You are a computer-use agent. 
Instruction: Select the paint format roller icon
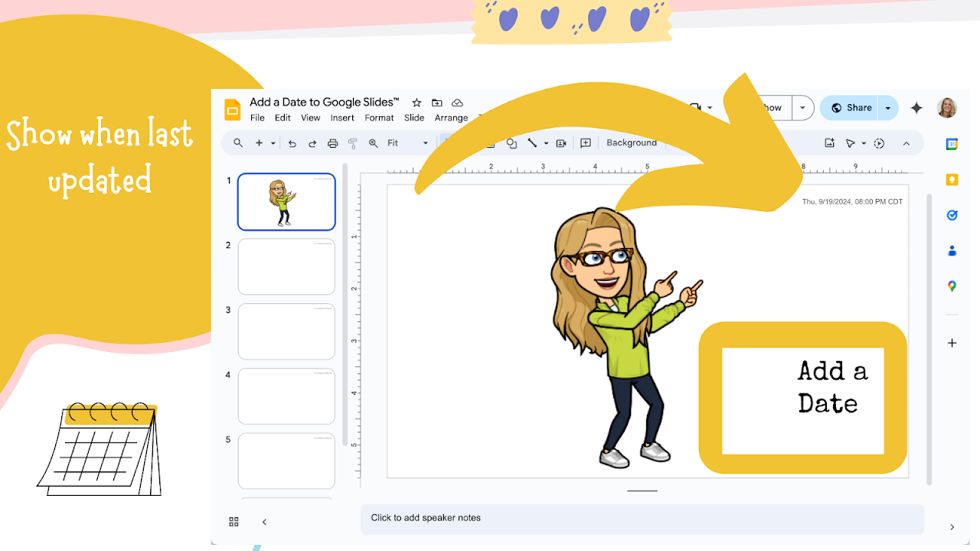tap(353, 143)
